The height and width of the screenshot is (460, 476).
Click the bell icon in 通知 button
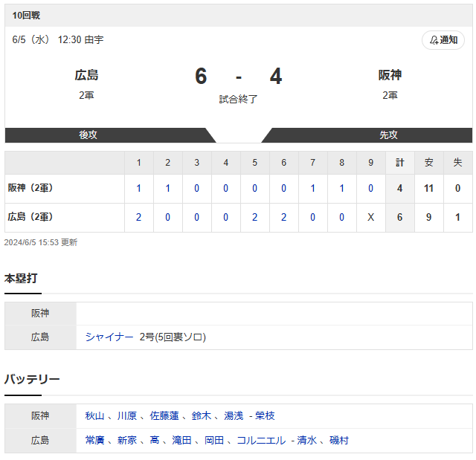(434, 40)
